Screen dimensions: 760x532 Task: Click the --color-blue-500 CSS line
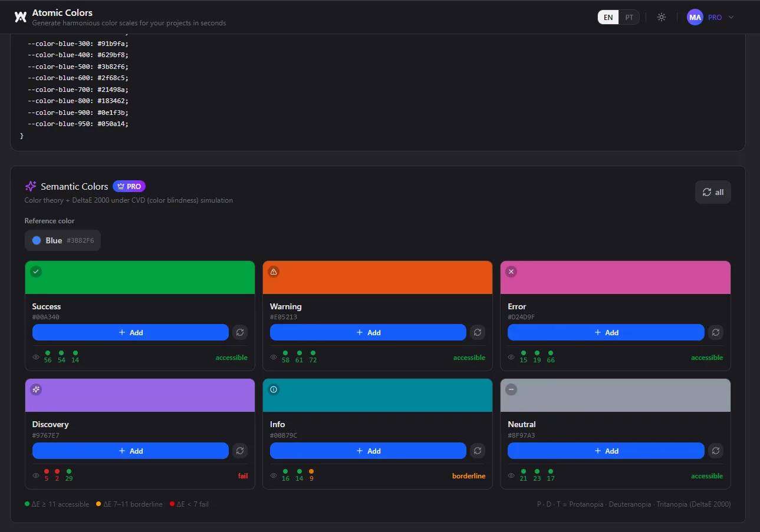78,67
